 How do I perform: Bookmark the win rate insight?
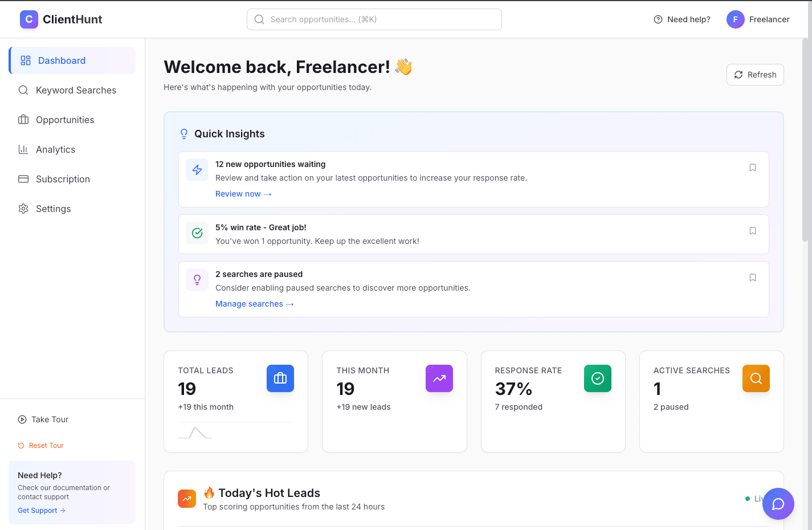tap(753, 231)
